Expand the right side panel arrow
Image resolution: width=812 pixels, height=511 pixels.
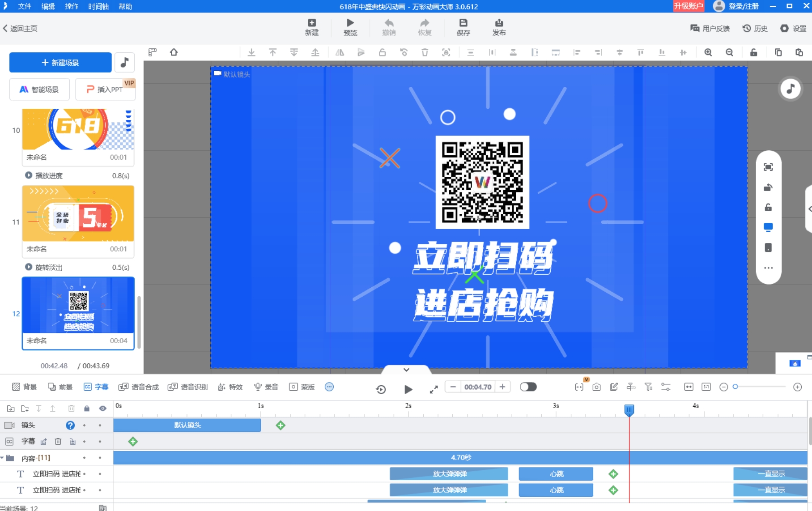click(x=809, y=209)
